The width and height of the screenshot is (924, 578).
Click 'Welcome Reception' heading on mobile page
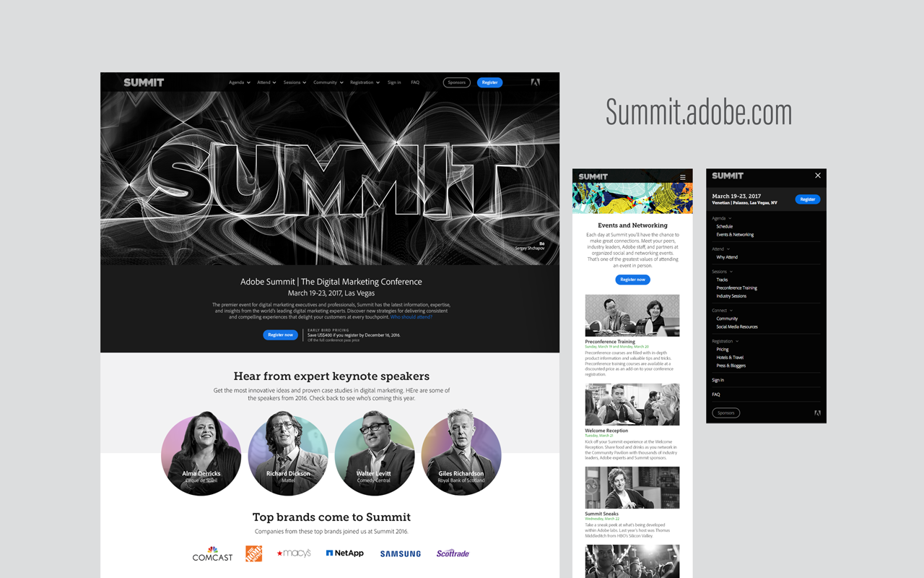(x=606, y=431)
